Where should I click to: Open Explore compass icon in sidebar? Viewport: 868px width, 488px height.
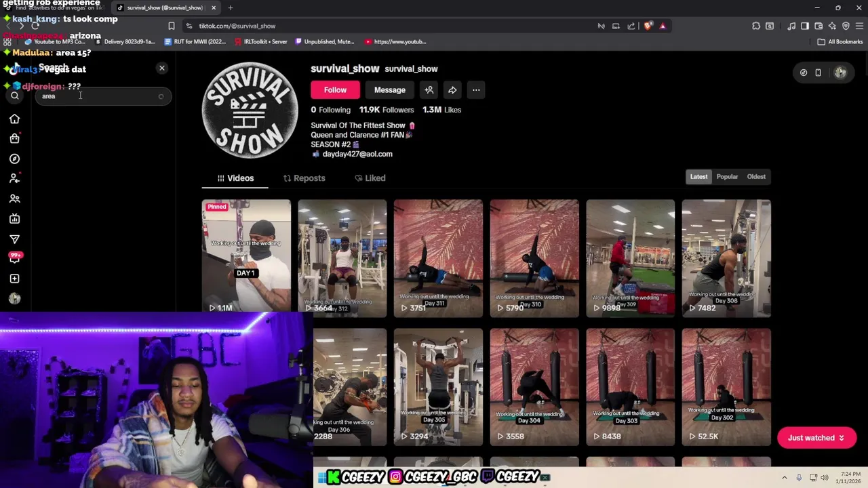pyautogui.click(x=14, y=159)
